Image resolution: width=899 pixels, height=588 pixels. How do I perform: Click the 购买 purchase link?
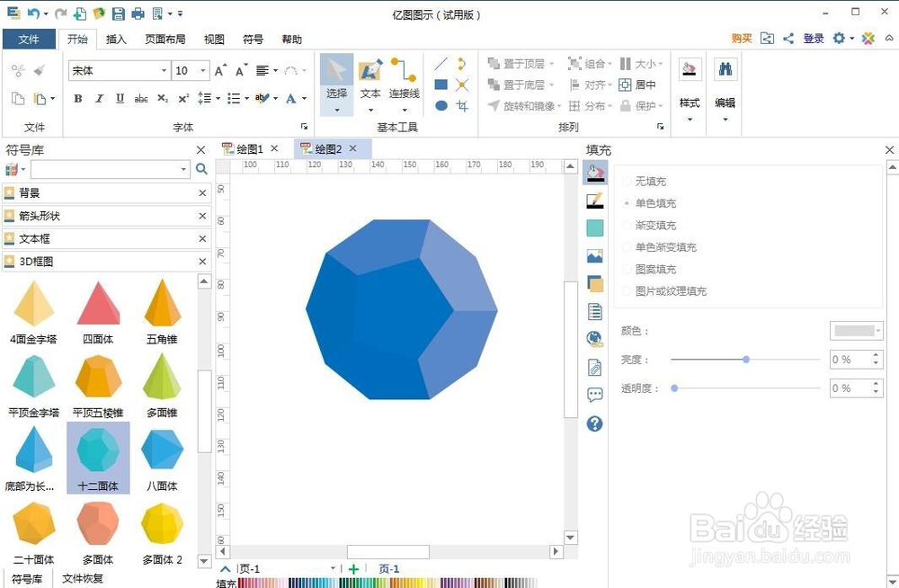coord(742,39)
